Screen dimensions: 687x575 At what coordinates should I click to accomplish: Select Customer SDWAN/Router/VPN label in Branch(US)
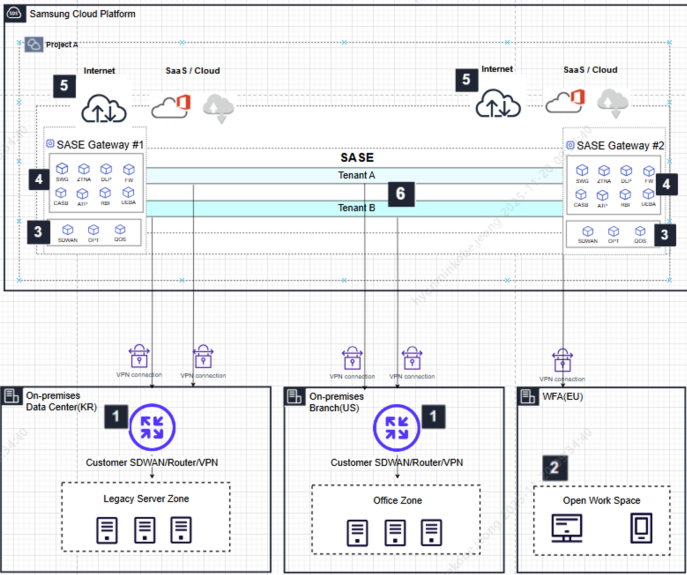(397, 463)
